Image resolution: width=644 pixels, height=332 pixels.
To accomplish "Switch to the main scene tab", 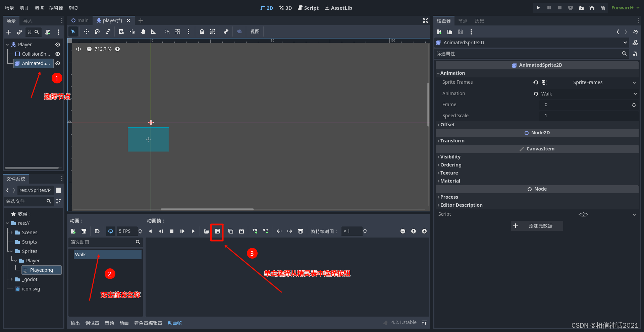I will [80, 20].
